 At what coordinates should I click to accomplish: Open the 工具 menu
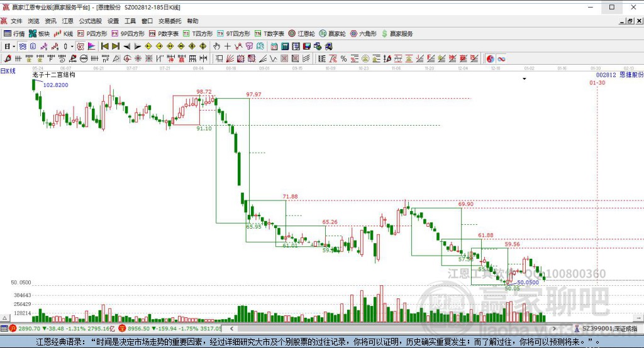click(x=130, y=21)
